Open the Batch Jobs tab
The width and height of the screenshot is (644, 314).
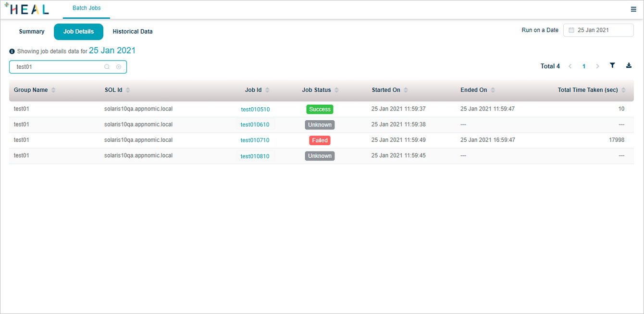[x=87, y=8]
